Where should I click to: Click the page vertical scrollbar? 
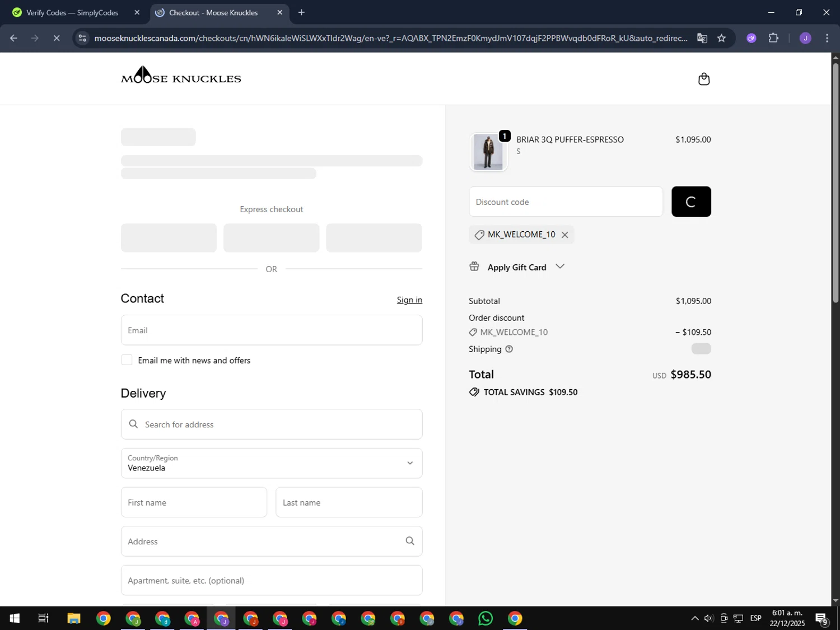tap(836, 184)
